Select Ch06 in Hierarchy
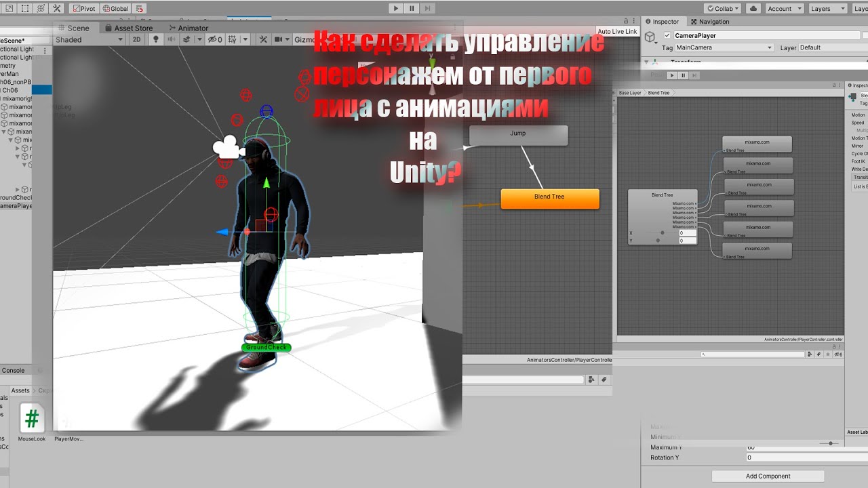 coord(9,90)
